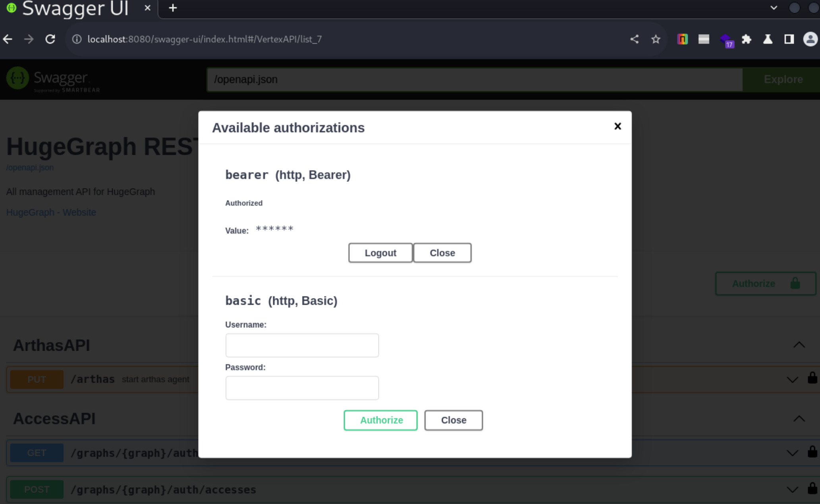This screenshot has width=820, height=504.
Task: Go back with the browser back arrow
Action: point(8,39)
